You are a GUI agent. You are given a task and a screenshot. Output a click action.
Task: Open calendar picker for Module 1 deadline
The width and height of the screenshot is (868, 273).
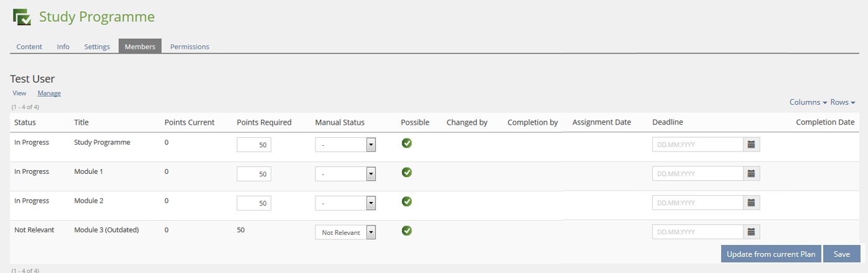(751, 174)
